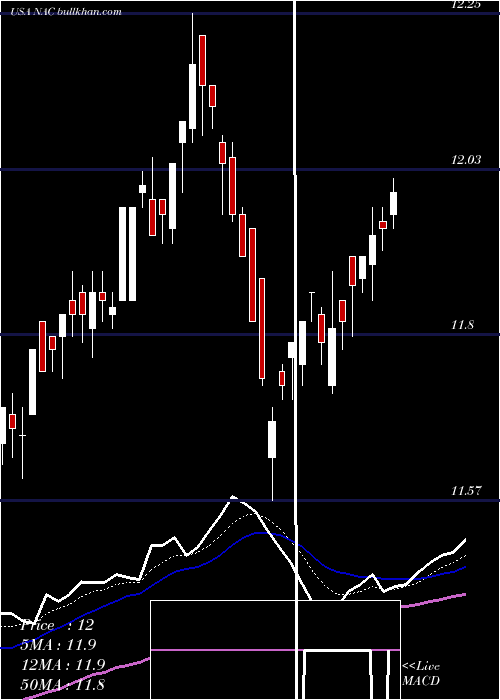Screen dimensions: 500x700
Task: Click the 50MA : 11.8 readout
Action: point(62,684)
